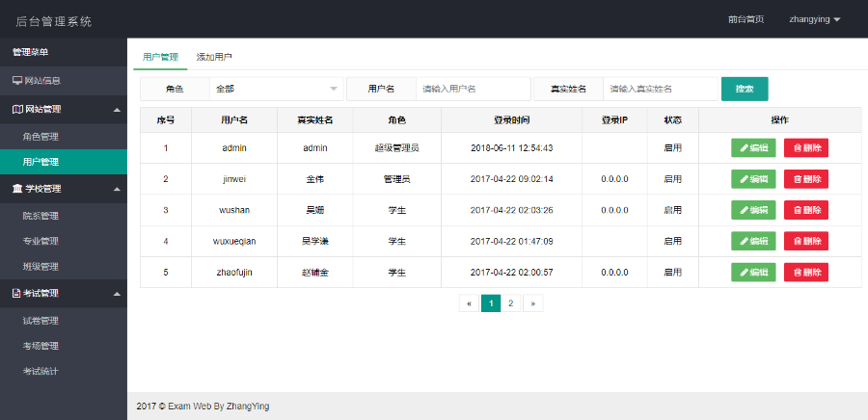Viewport: 868px width, 420px height.
Task: Open 院系管理 in sidebar
Action: tap(64, 216)
